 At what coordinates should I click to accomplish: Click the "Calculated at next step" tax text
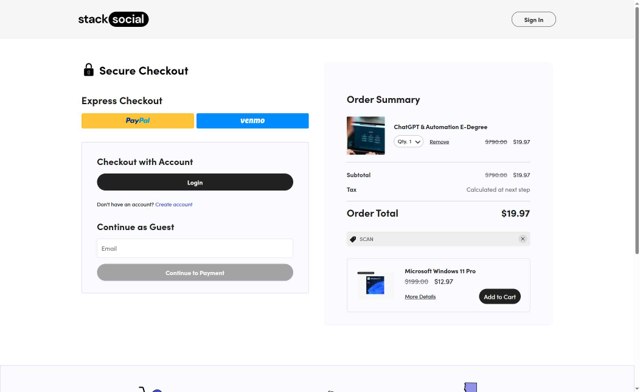coord(498,190)
